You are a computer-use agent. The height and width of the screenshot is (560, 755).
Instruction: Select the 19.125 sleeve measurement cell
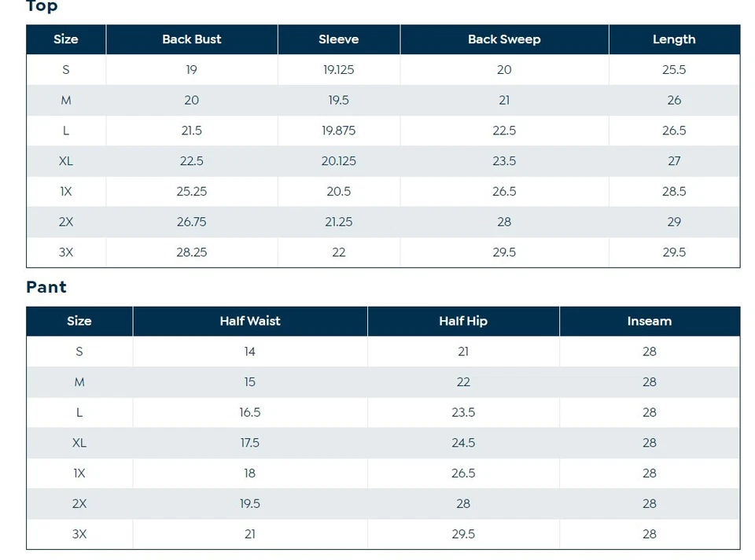click(x=339, y=70)
